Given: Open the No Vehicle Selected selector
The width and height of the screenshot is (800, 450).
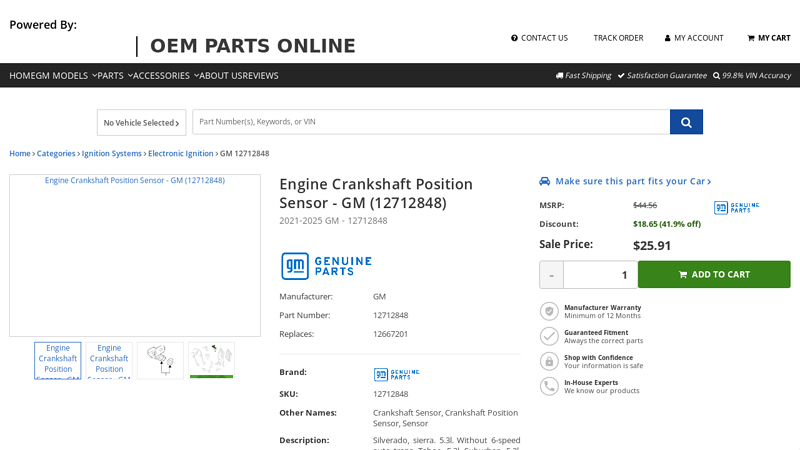Looking at the screenshot, I should pyautogui.click(x=141, y=123).
